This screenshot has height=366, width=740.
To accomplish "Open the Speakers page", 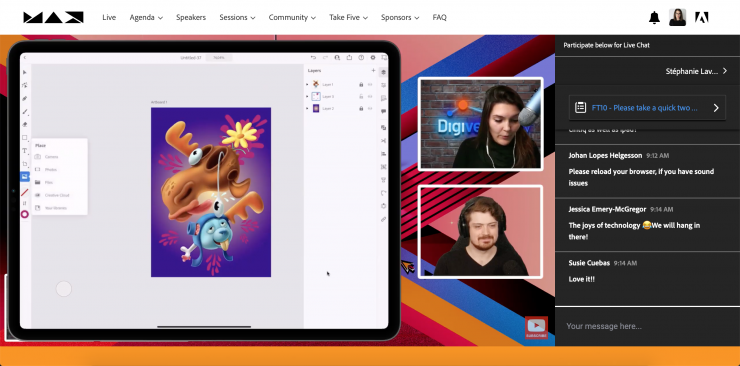I will [191, 17].
